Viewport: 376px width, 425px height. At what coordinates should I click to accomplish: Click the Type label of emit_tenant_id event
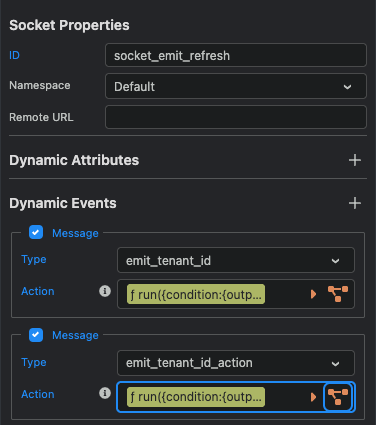pos(34,259)
